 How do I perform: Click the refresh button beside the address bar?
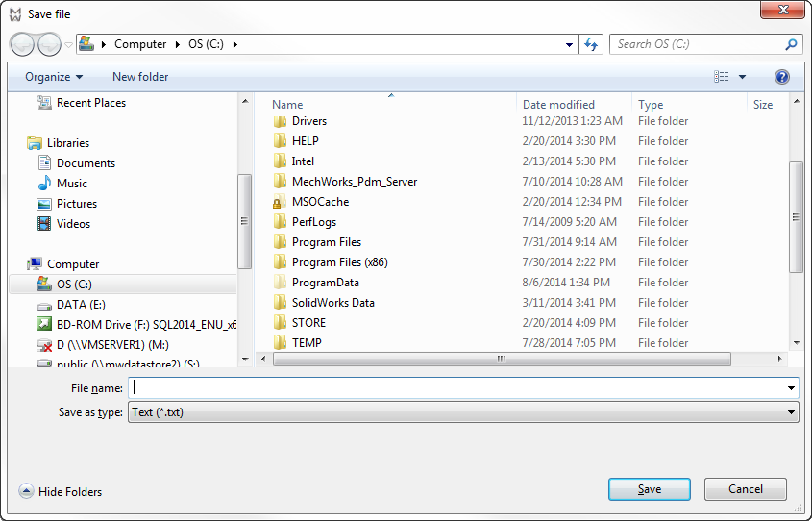pos(591,44)
